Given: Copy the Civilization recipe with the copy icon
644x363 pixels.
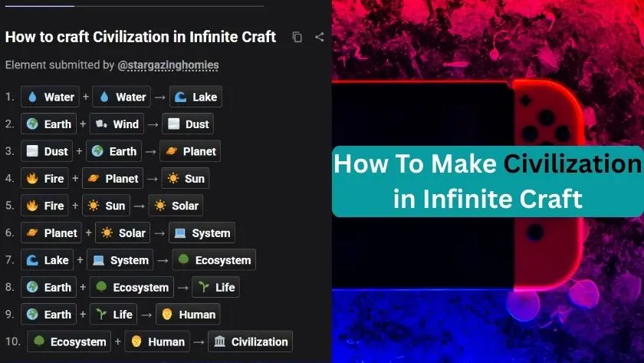Looking at the screenshot, I should [x=297, y=37].
